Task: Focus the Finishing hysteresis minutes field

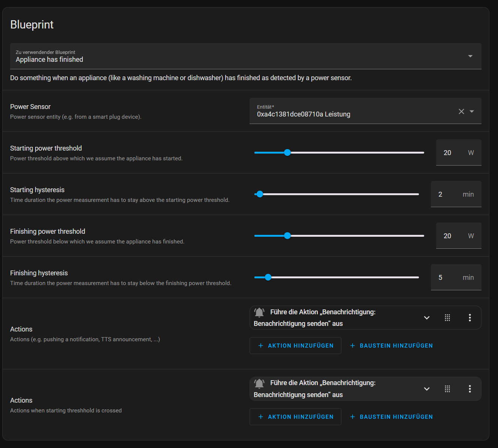Action: click(456, 277)
